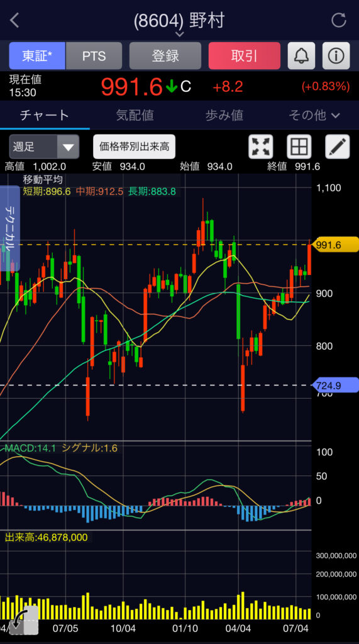
Task: Switch to the 歩み値 tab
Action: (224, 116)
